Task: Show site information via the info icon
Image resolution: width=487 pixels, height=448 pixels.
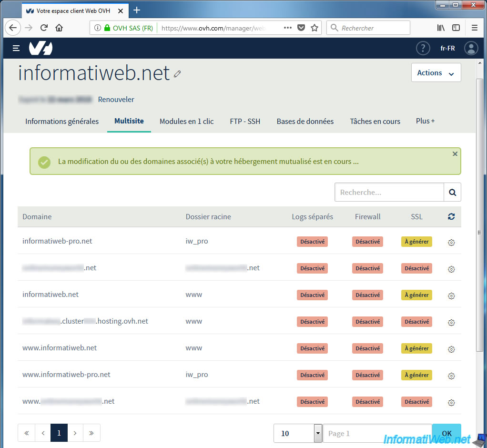Action: (x=98, y=28)
